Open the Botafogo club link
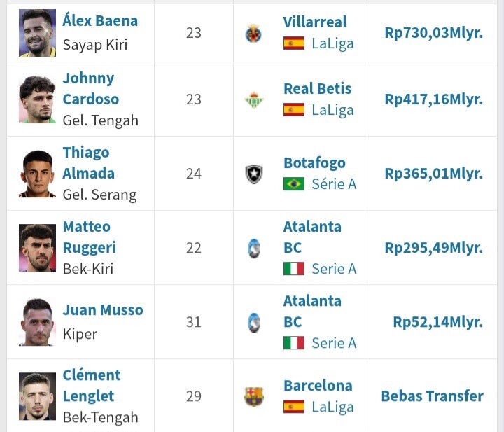This screenshot has height=432, width=504. tap(314, 163)
